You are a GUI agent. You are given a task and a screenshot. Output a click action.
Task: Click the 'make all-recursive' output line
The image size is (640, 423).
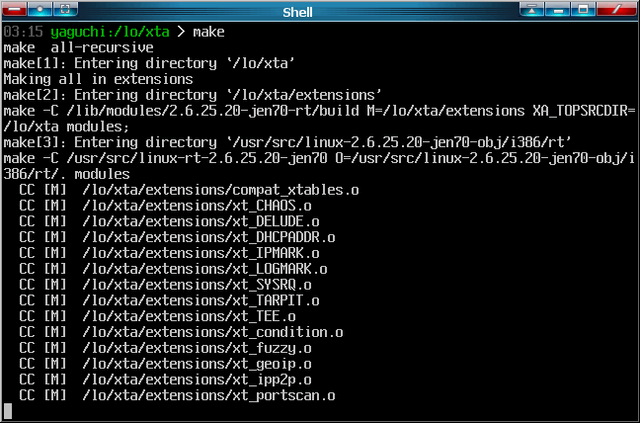point(78,47)
